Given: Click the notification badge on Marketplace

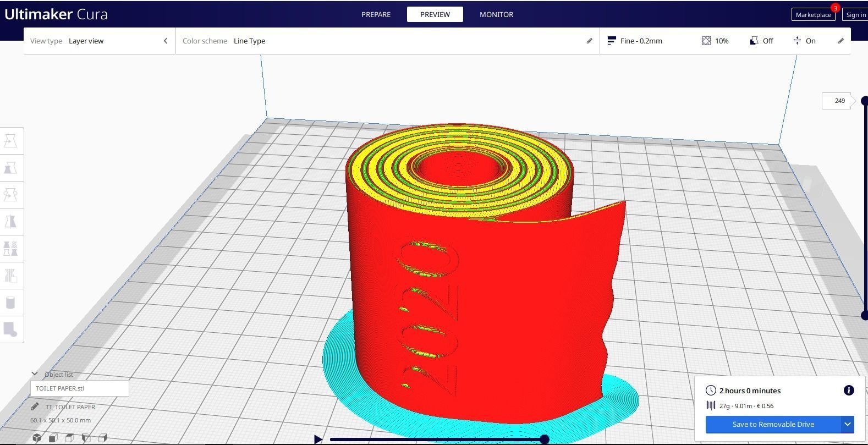Looking at the screenshot, I should pyautogui.click(x=836, y=8).
